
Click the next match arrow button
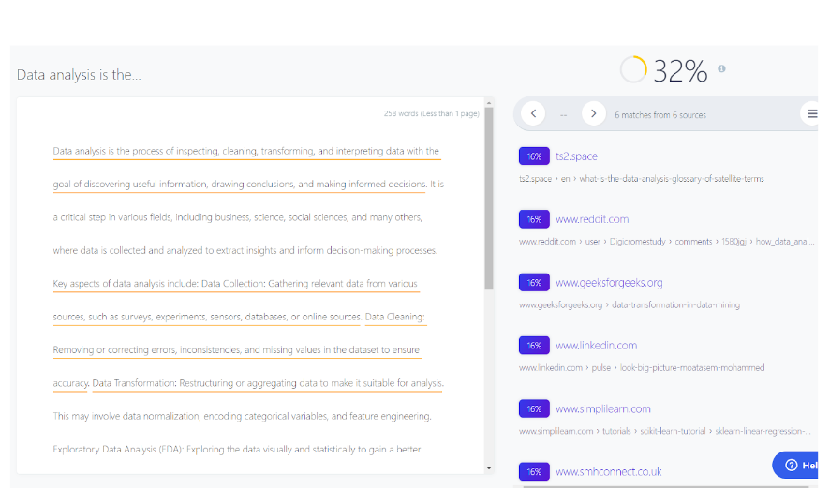click(x=593, y=113)
